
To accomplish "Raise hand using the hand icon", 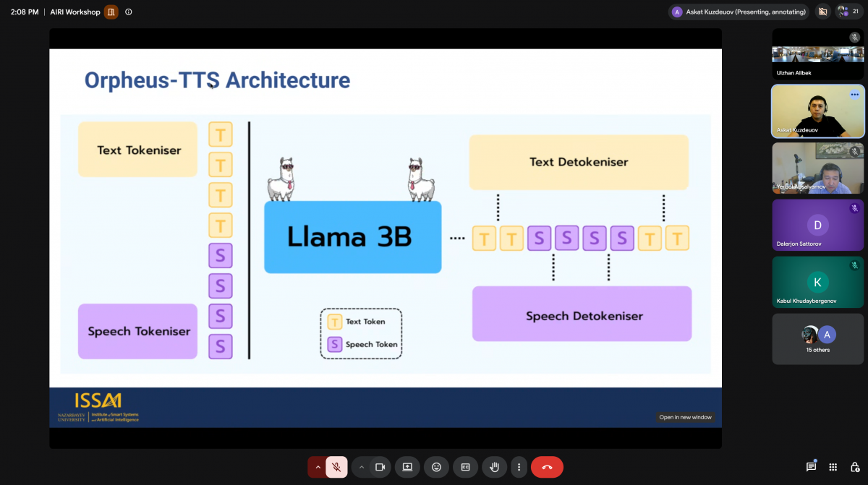I will click(x=495, y=467).
